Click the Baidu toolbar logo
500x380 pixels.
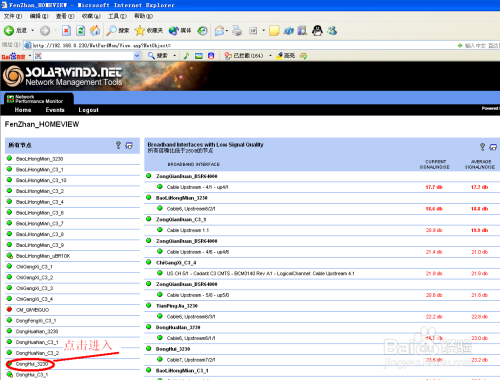coord(13,56)
